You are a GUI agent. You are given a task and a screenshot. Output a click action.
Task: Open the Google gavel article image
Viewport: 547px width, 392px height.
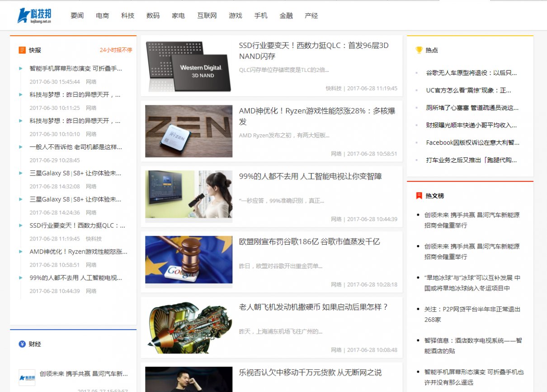(189, 260)
